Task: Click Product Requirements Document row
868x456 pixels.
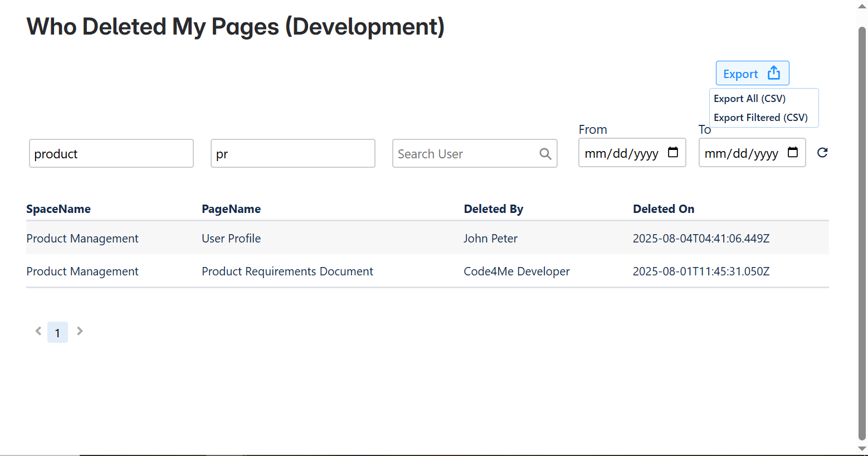Action: click(x=287, y=271)
